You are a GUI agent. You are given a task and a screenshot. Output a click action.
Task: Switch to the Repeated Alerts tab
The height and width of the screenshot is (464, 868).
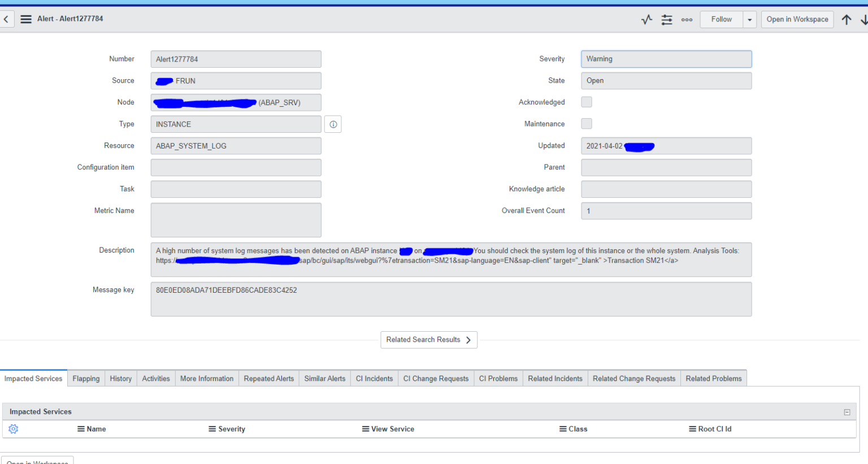click(x=268, y=378)
